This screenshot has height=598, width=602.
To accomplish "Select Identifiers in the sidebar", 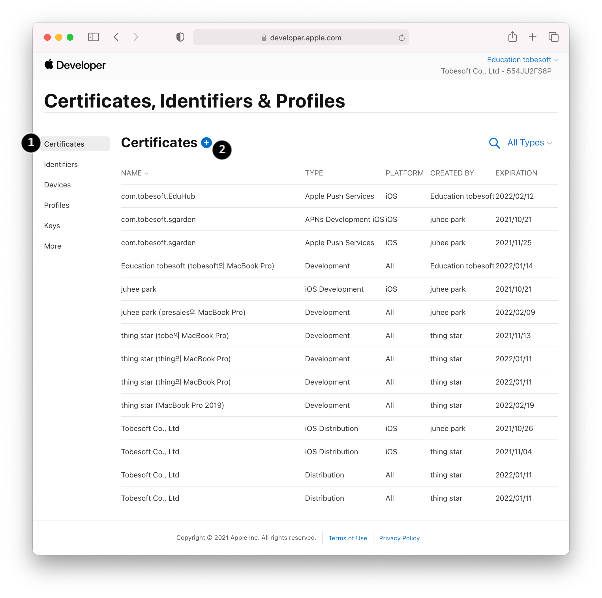I will [61, 164].
